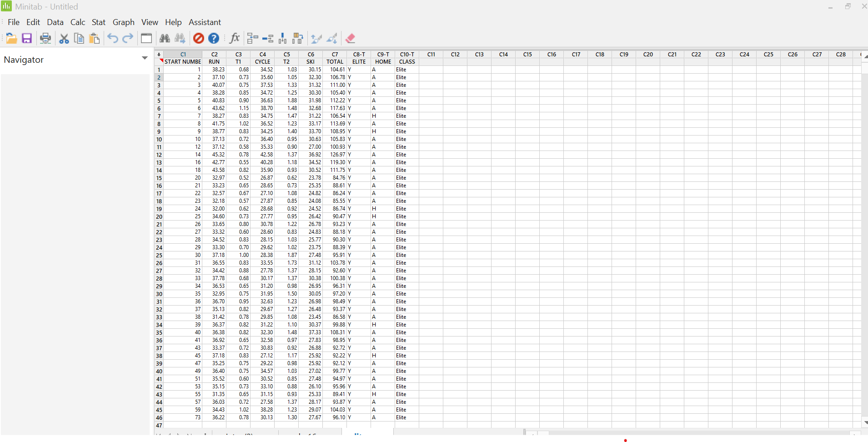868x442 pixels.
Task: Paste data from the clipboard
Action: (x=94, y=38)
